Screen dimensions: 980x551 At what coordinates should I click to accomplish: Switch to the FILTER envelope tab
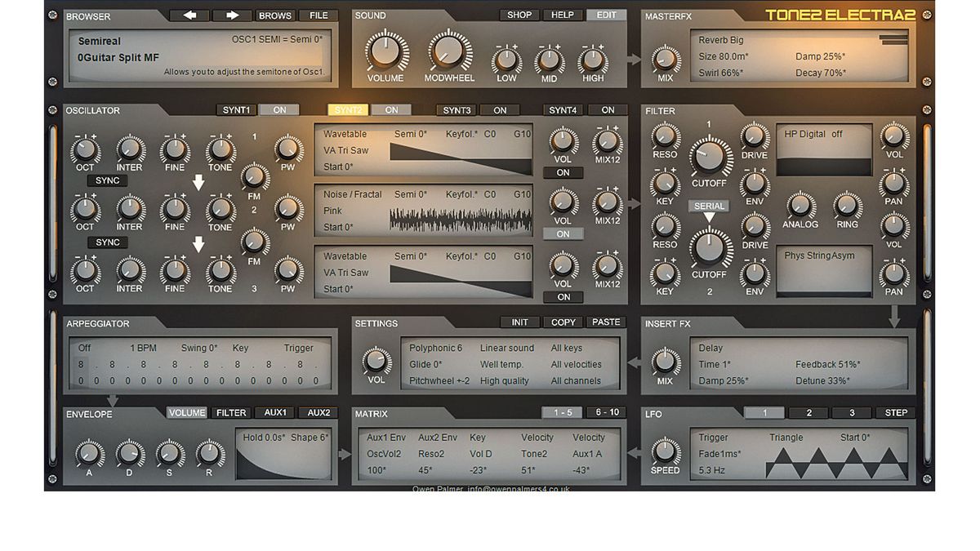[x=231, y=413]
